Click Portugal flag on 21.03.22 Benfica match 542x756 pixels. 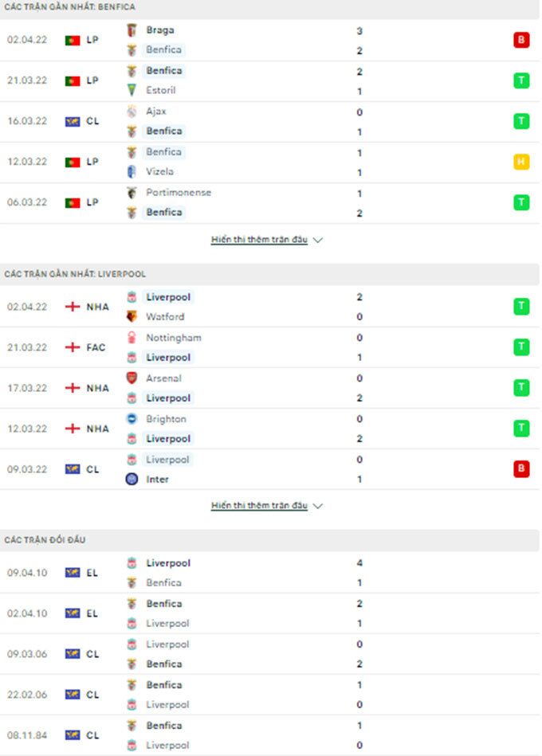(x=73, y=81)
